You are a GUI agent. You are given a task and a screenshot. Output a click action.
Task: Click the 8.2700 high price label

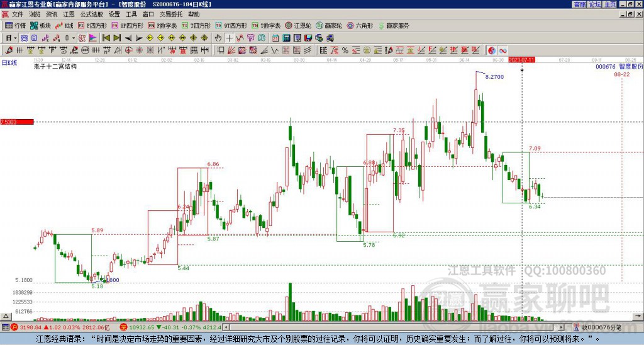pos(494,76)
